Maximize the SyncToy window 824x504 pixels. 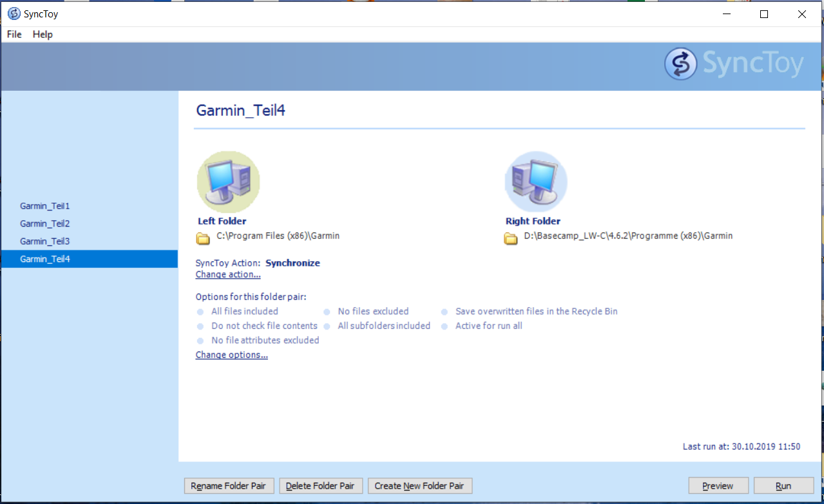click(x=764, y=14)
